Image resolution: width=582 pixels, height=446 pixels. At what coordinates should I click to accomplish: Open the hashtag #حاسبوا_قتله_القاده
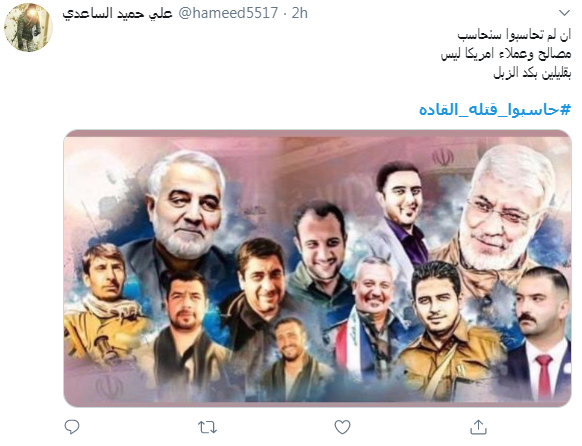(x=495, y=109)
